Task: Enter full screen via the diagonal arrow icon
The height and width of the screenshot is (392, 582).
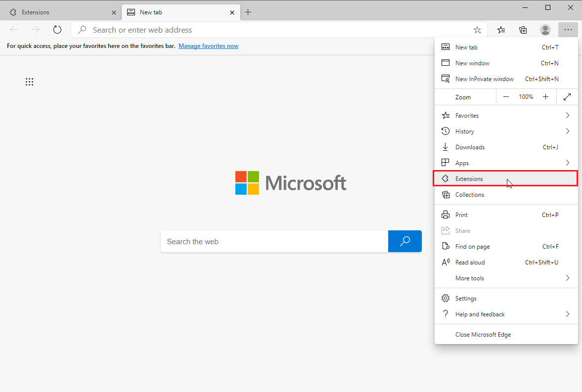Action: [x=567, y=97]
